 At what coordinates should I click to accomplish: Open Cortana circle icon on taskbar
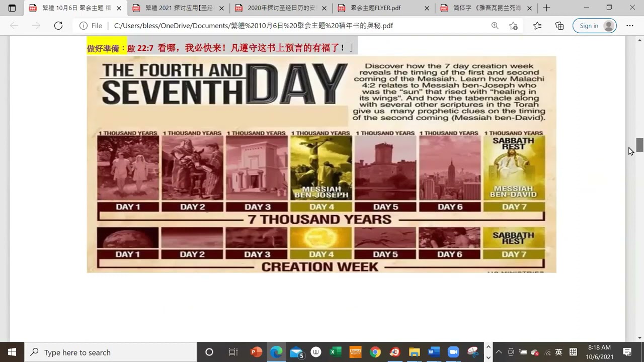[x=209, y=352]
